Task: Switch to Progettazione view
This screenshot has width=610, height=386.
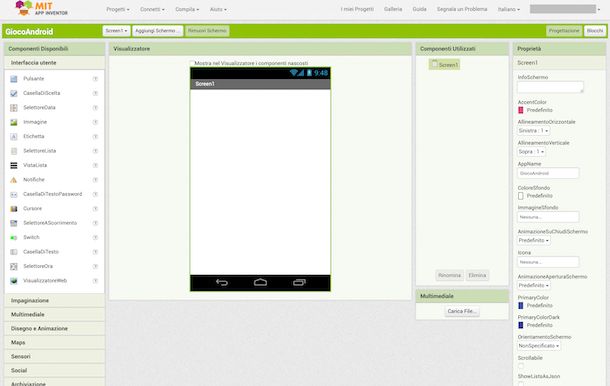Action: (x=564, y=31)
